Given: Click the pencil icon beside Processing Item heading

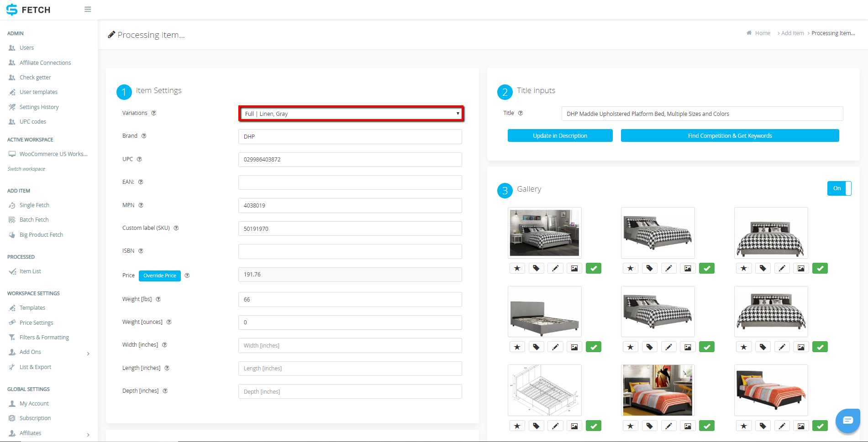Looking at the screenshot, I should pyautogui.click(x=111, y=35).
